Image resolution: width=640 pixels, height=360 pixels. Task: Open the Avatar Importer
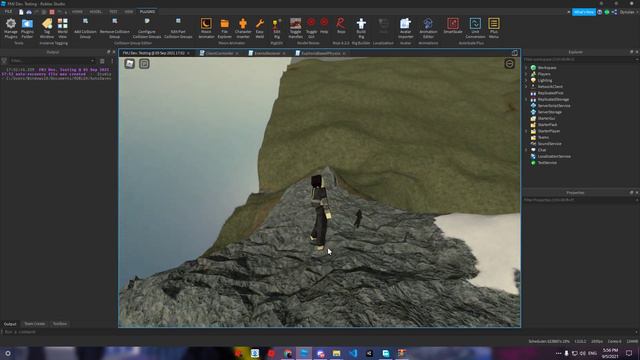pyautogui.click(x=405, y=28)
